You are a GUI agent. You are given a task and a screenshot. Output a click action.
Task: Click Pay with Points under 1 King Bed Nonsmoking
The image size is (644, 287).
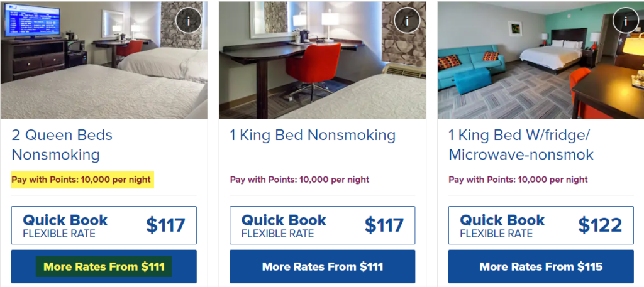[299, 180]
